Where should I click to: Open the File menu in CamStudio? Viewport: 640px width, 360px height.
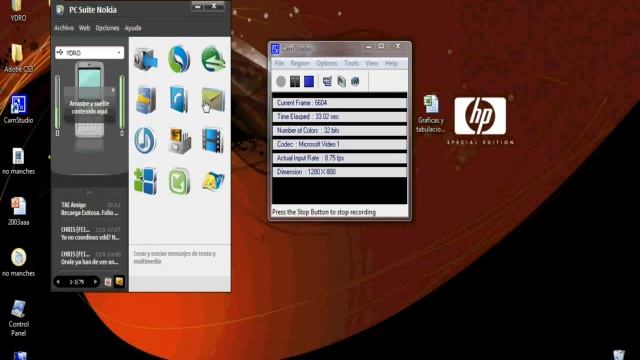(279, 63)
